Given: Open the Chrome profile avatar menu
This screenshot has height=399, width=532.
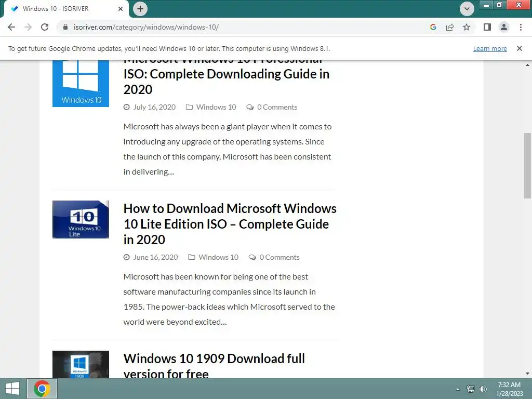Looking at the screenshot, I should 504,27.
